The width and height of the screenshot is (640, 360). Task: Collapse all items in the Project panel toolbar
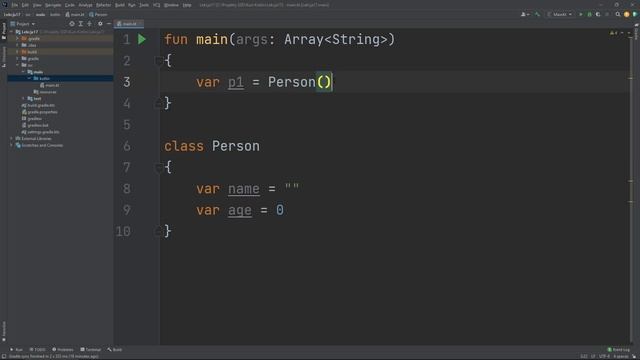89,24
